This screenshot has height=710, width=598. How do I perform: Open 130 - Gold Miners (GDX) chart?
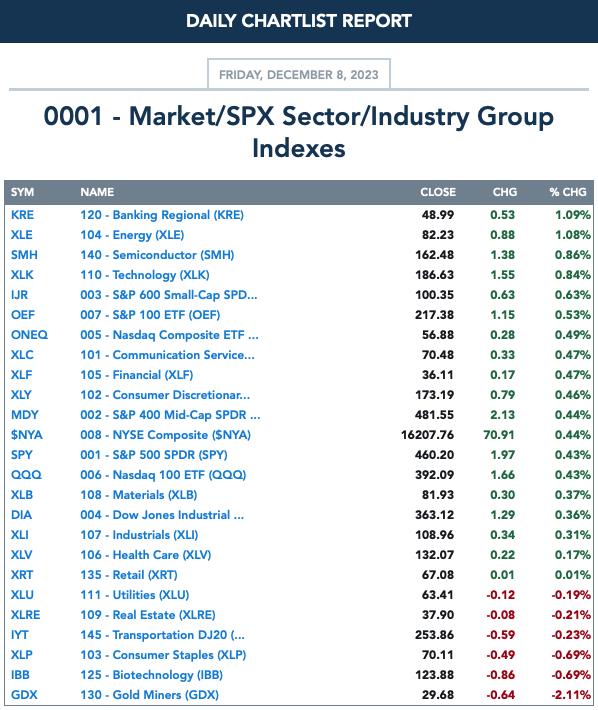pyautogui.click(x=149, y=695)
